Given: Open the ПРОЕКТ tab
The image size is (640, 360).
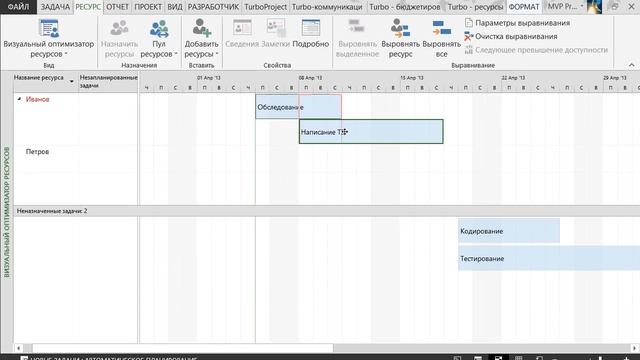Looking at the screenshot, I should [148, 7].
